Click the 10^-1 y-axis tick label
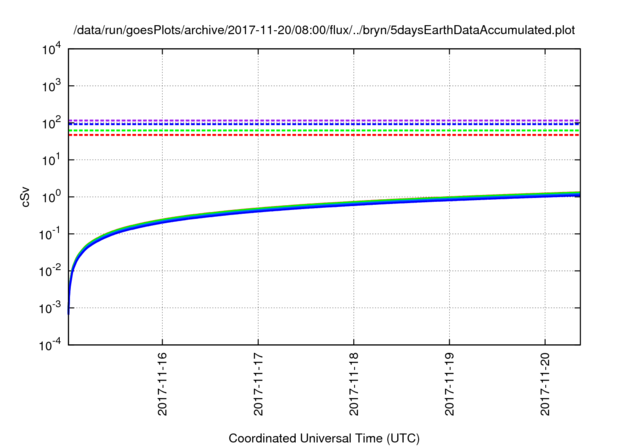Screen dimensions: 640x448 pos(50,234)
